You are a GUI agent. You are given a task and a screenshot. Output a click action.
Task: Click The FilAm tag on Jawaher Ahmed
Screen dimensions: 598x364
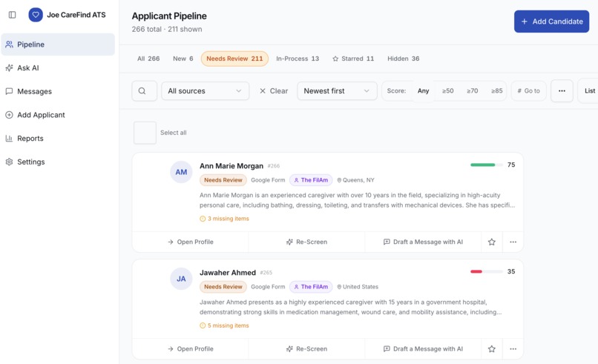[311, 287]
